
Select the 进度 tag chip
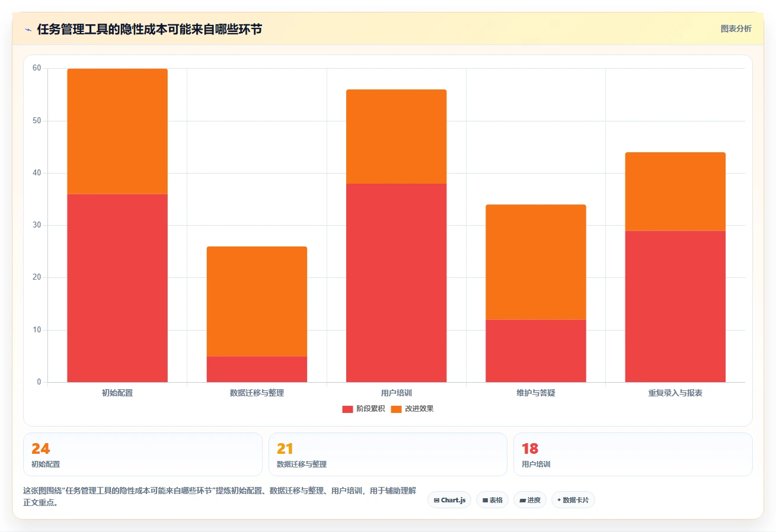tap(530, 500)
